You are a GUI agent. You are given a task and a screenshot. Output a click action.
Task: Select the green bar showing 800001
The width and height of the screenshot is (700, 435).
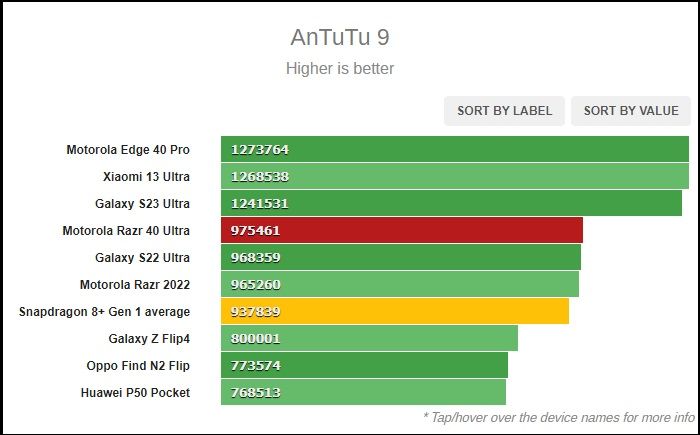369,338
